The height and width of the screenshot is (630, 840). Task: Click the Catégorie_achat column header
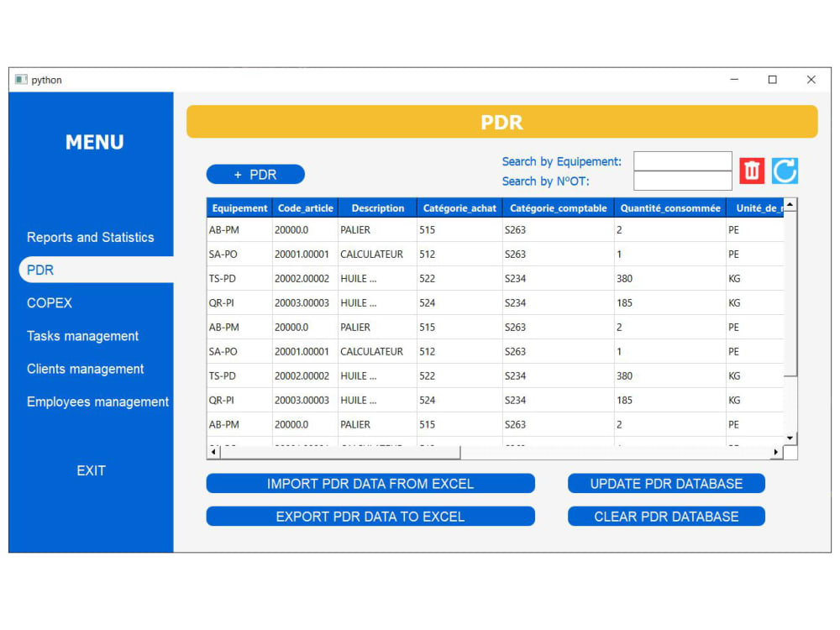[459, 207]
